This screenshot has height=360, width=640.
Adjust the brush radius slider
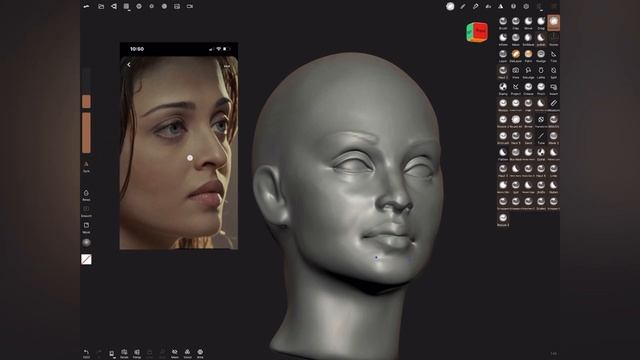(x=86, y=88)
